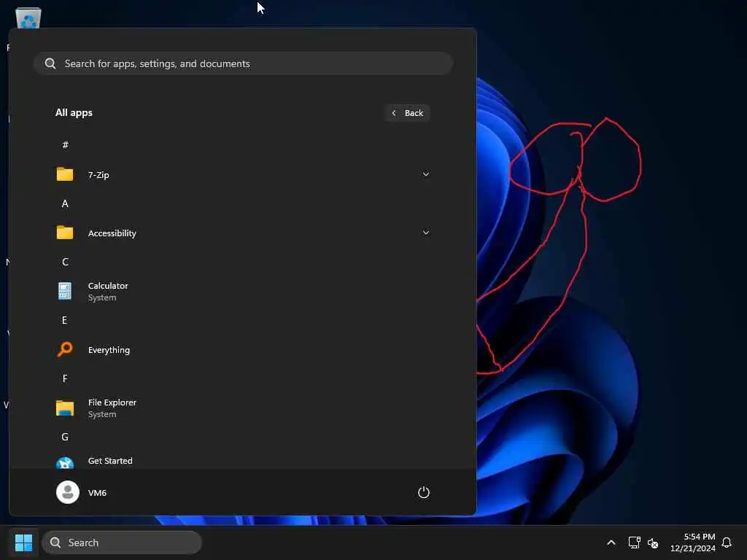The width and height of the screenshot is (747, 560).
Task: Show hidden tray icons chevron
Action: [611, 542]
